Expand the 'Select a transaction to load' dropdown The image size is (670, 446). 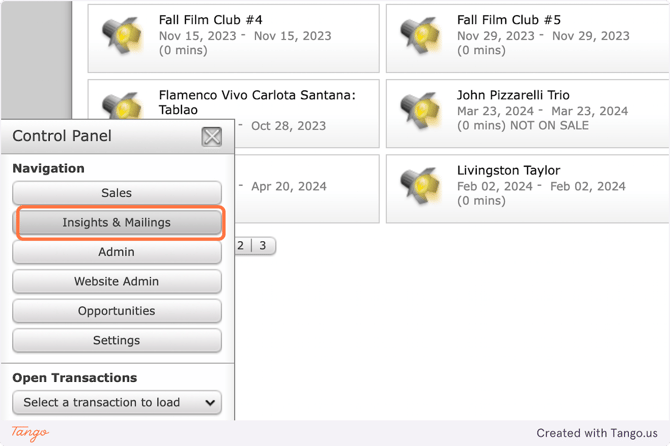(117, 402)
